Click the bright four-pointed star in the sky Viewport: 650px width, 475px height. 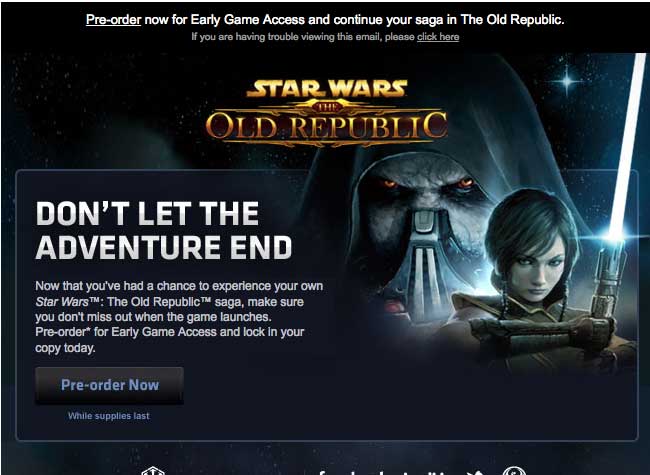pos(566,81)
